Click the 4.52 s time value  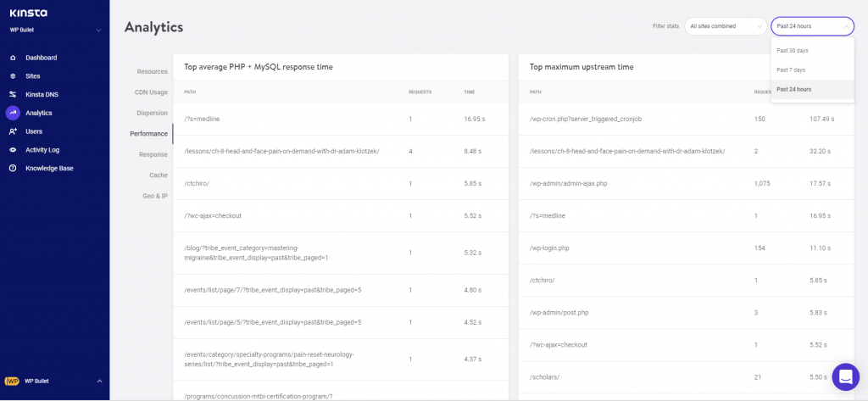point(473,322)
